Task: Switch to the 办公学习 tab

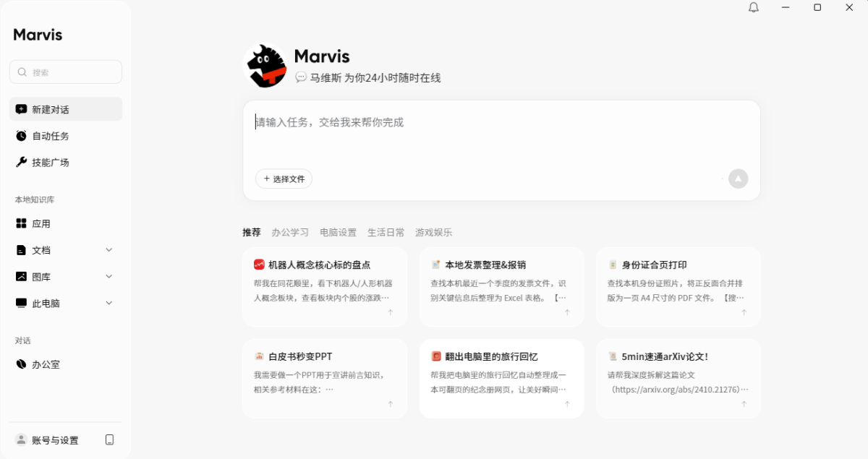Action: pos(290,232)
